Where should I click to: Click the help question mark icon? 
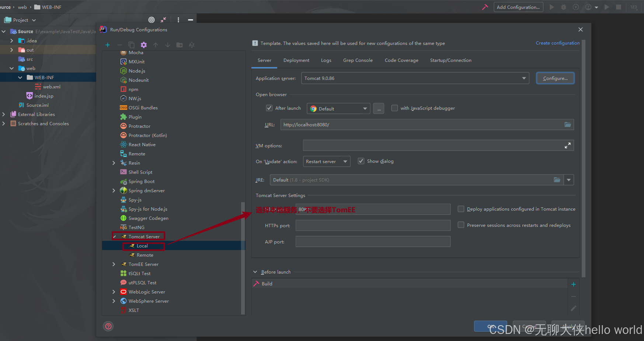(108, 326)
